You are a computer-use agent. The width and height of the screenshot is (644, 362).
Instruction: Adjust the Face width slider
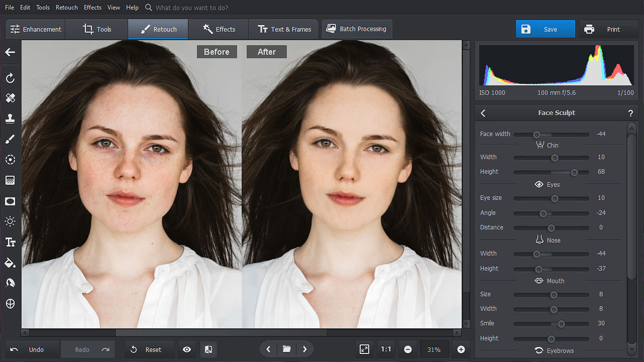536,135
